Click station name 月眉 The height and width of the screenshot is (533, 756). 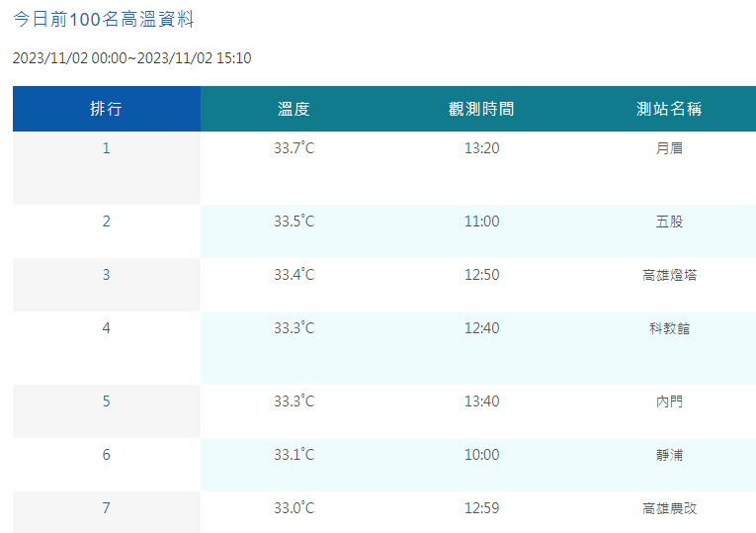point(669,148)
